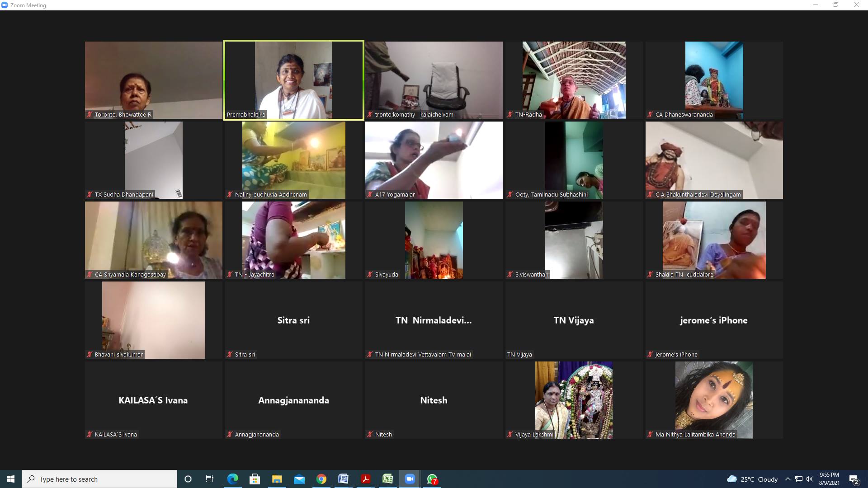The image size is (868, 488).
Task: Open File Explorer from the taskbar
Action: coord(277,479)
